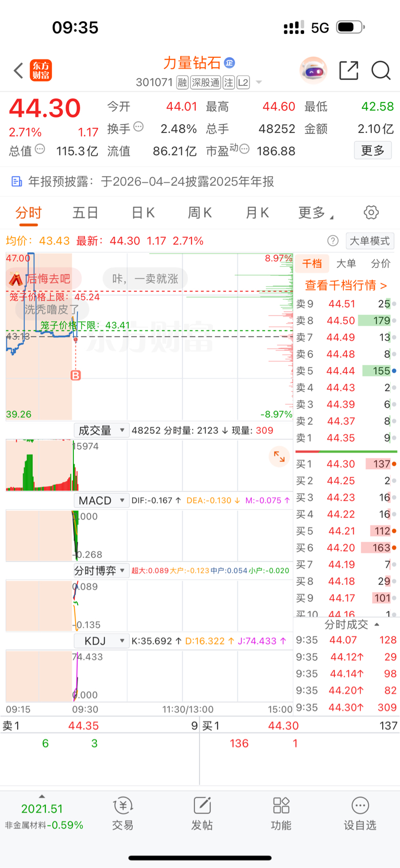This screenshot has width=400, height=868.
Task: Tap the L2 level tag
Action: 243,82
